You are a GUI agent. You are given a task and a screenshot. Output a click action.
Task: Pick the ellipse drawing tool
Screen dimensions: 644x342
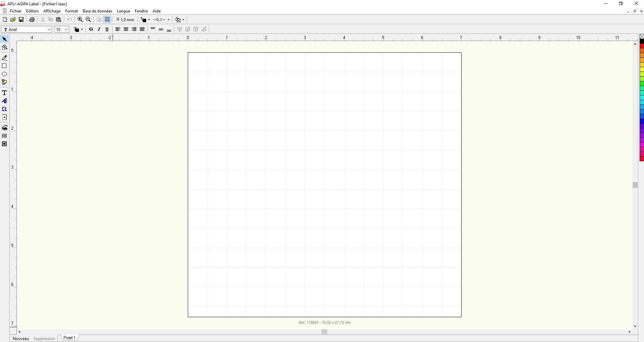tap(4, 74)
